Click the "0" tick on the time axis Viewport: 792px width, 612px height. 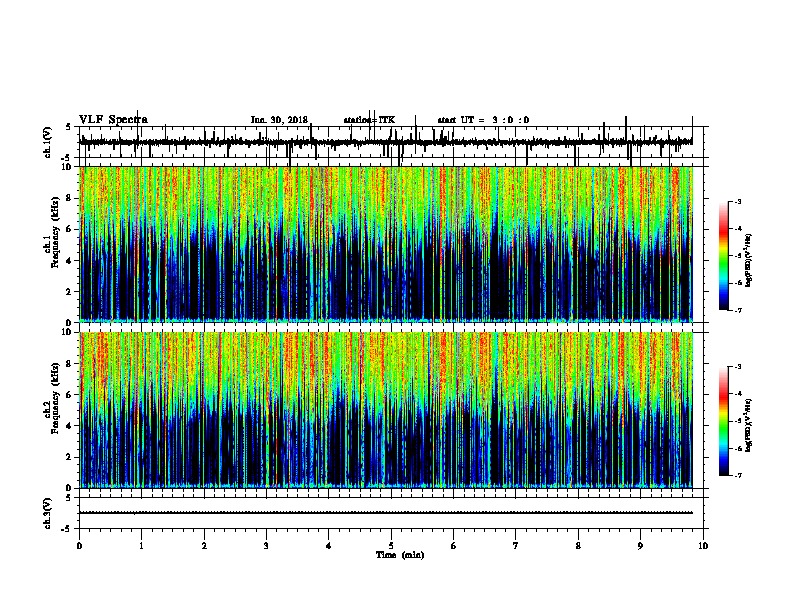pos(79,546)
